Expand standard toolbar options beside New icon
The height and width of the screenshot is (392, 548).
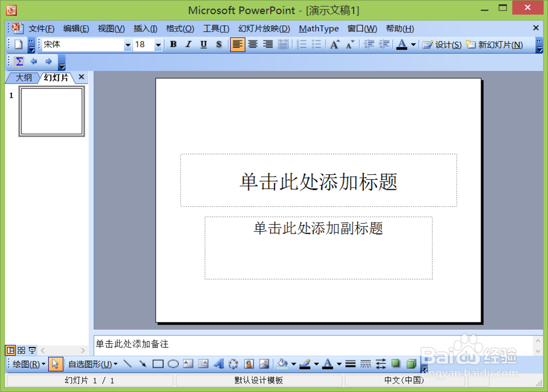coord(31,46)
